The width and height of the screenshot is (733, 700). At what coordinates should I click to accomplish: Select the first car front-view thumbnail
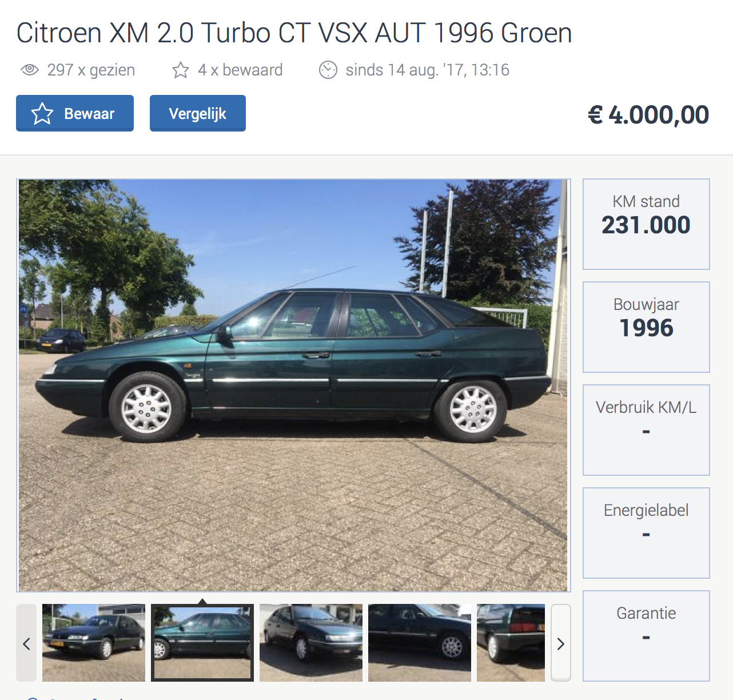coord(94,643)
